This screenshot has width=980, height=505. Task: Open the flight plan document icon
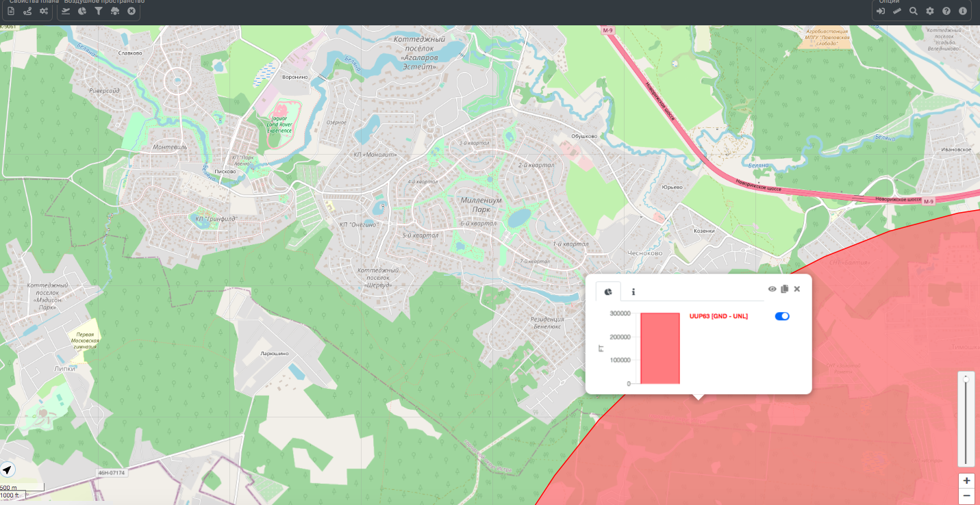[11, 11]
